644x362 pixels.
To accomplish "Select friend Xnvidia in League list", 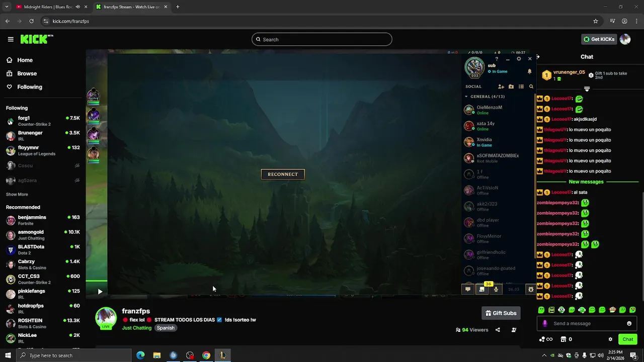I will tap(497, 142).
